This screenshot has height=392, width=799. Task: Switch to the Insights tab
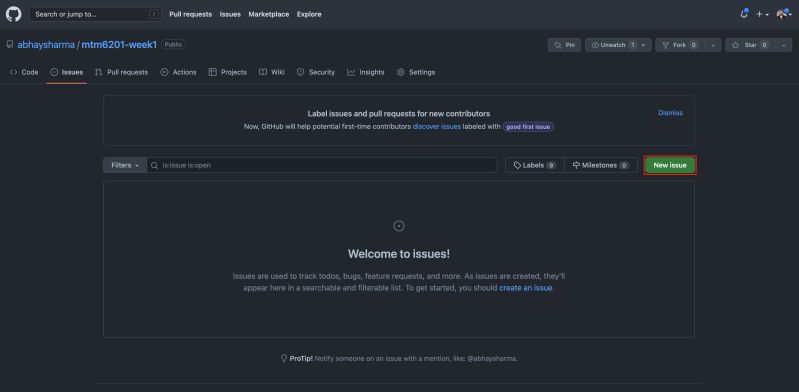coord(366,72)
